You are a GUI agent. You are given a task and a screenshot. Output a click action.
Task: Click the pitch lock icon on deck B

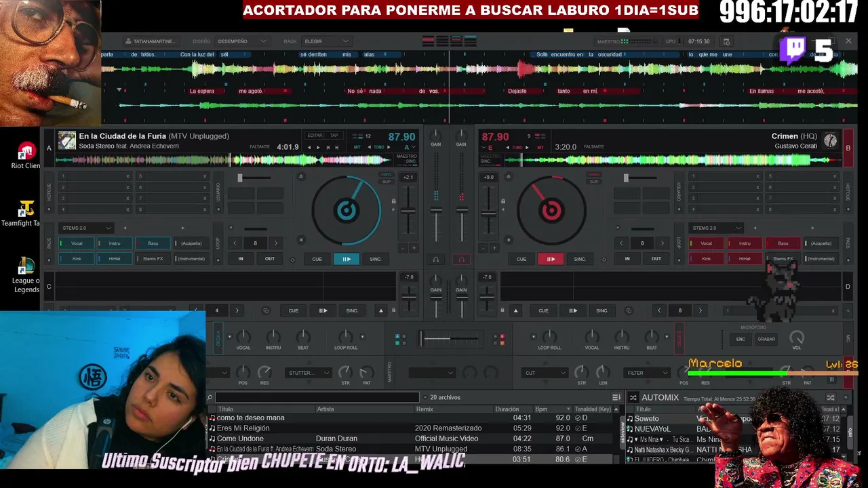click(x=503, y=201)
